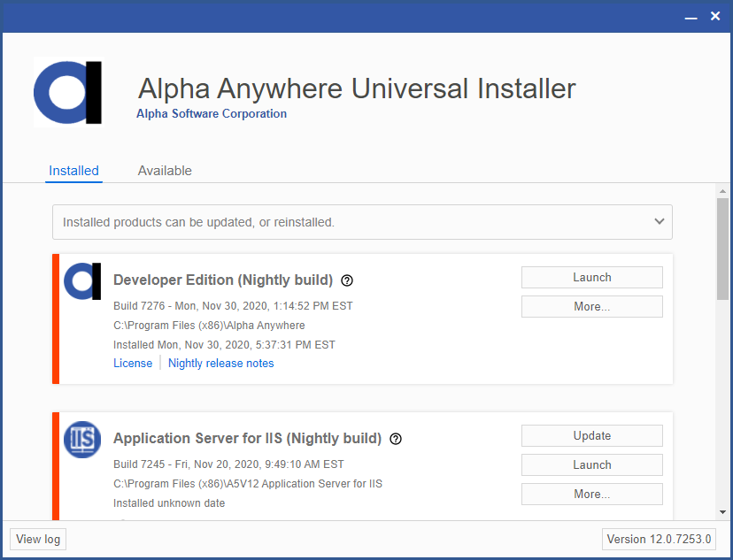733x560 pixels.
Task: Update the Application Server for IIS
Action: click(592, 436)
